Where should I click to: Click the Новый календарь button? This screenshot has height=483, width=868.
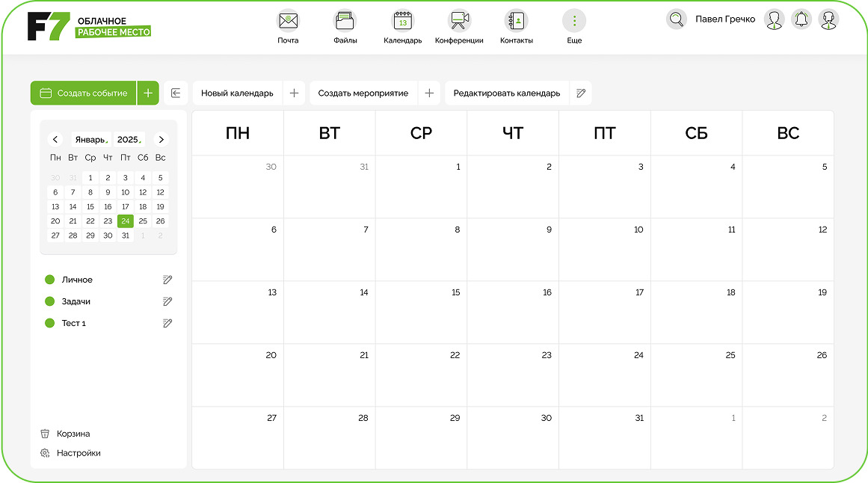(x=238, y=93)
